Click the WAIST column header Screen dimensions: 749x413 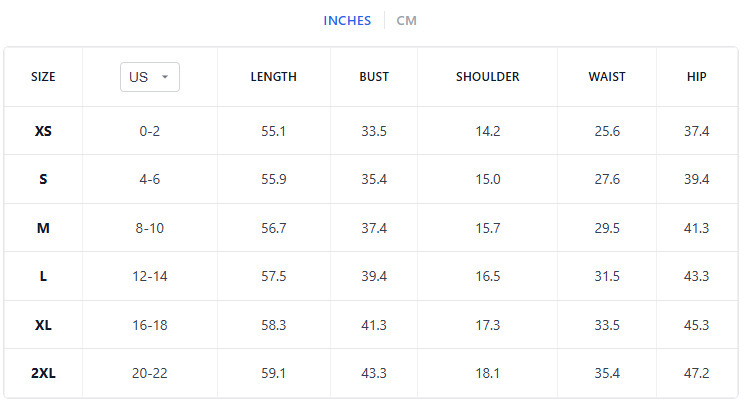pos(607,77)
